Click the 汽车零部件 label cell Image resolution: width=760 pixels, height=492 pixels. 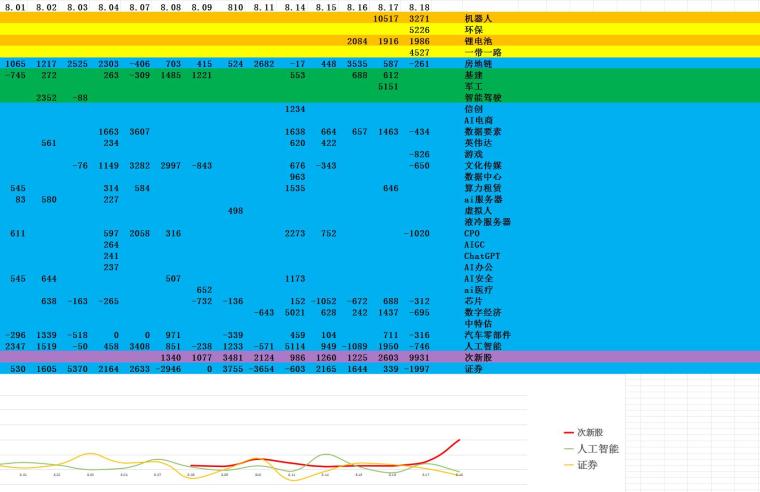485,335
